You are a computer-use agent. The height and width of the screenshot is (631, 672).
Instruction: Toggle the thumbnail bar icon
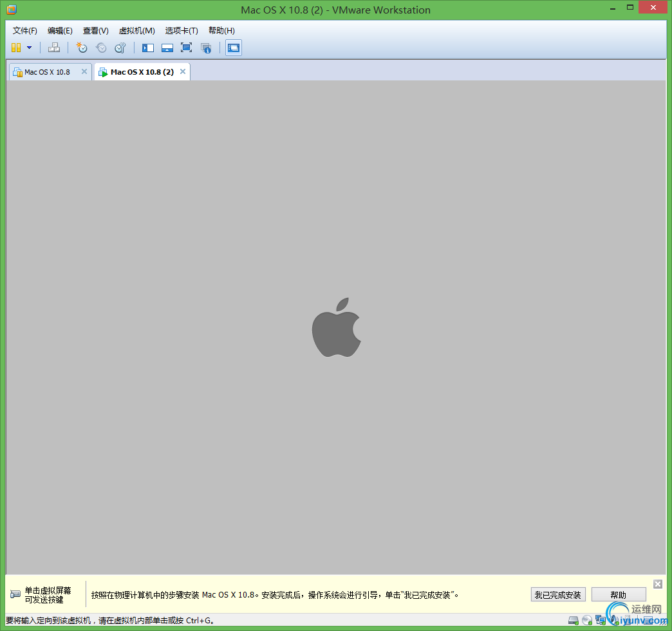tap(167, 48)
